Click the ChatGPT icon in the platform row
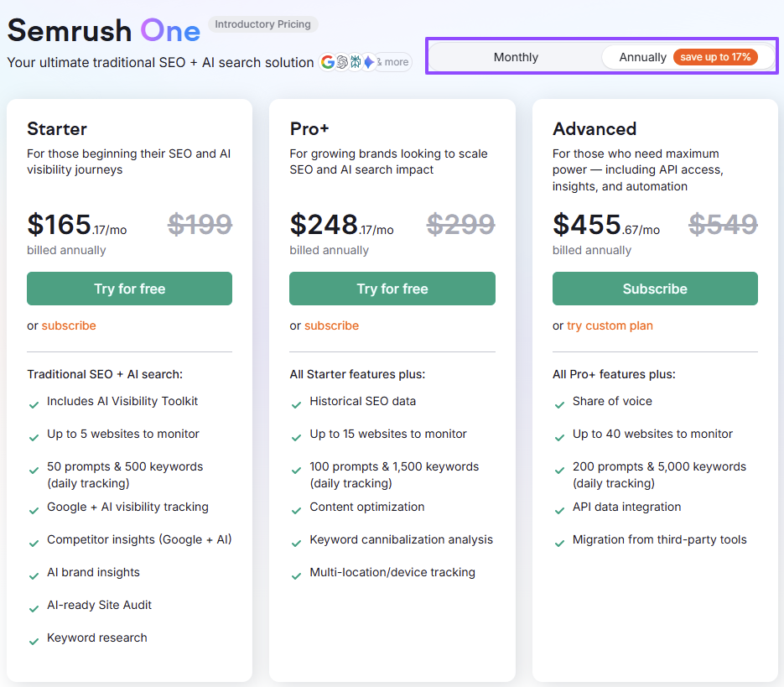The height and width of the screenshot is (687, 784). tap(341, 61)
